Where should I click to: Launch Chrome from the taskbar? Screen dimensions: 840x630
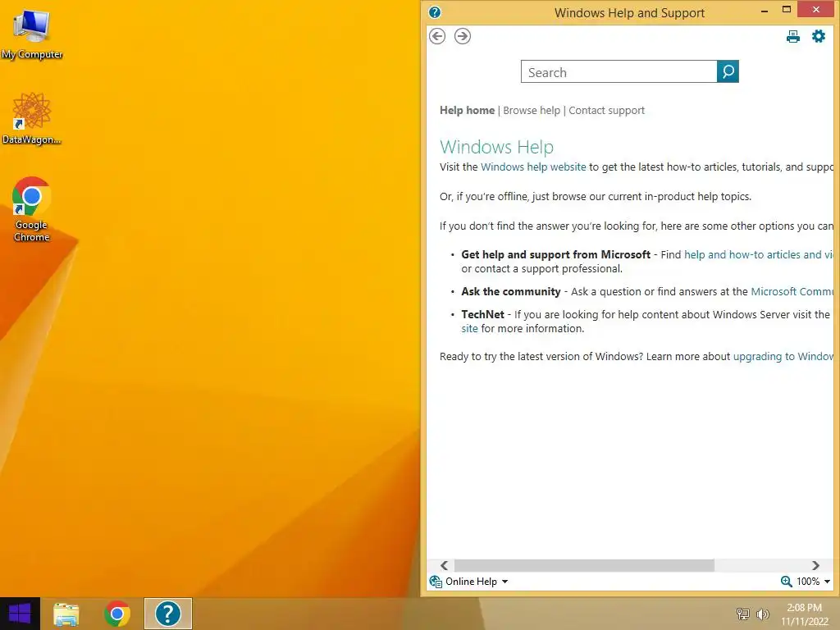click(x=117, y=614)
